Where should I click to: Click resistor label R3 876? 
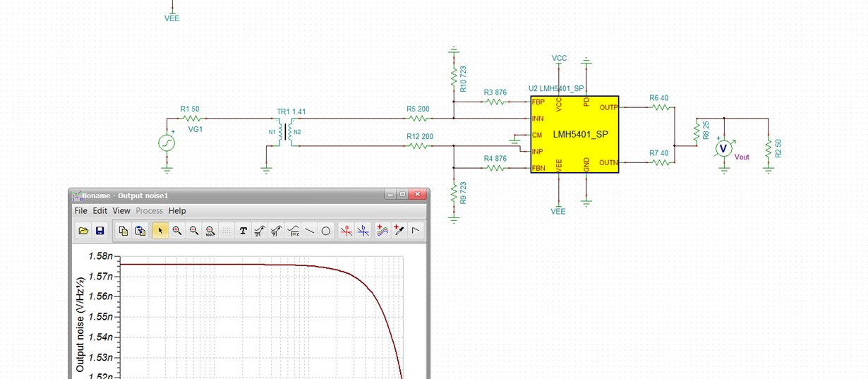[495, 92]
